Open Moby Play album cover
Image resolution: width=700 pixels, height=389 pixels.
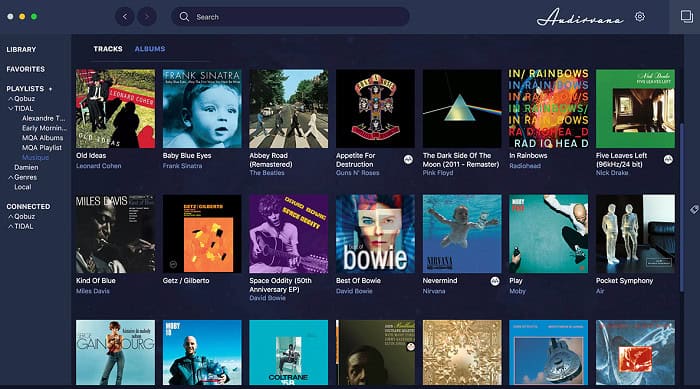[x=548, y=234]
